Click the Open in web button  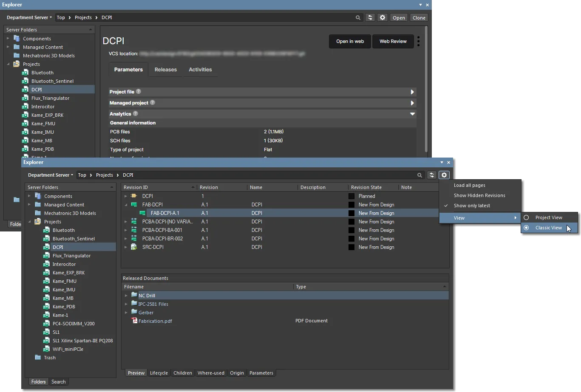coord(350,41)
